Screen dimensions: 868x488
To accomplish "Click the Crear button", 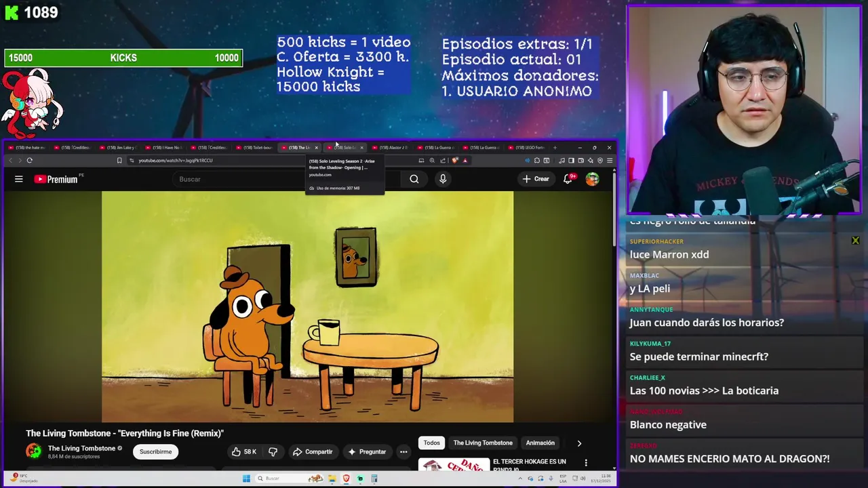I will 536,179.
